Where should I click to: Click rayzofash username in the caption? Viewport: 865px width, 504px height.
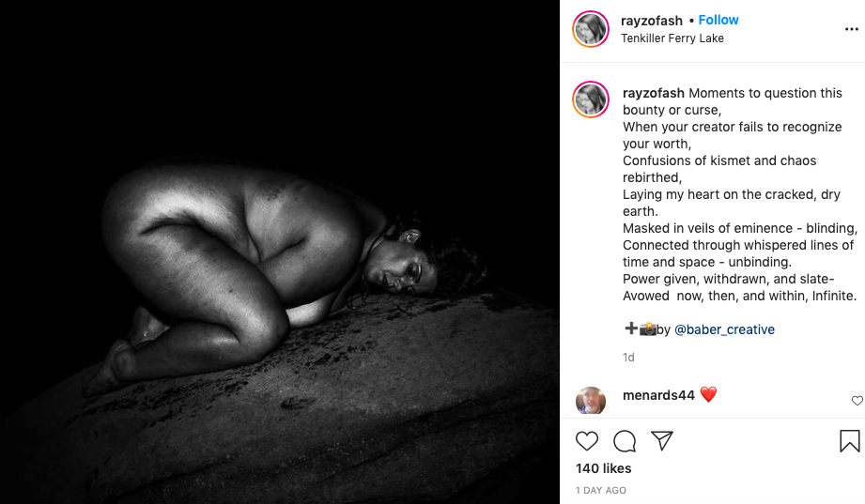(x=653, y=93)
